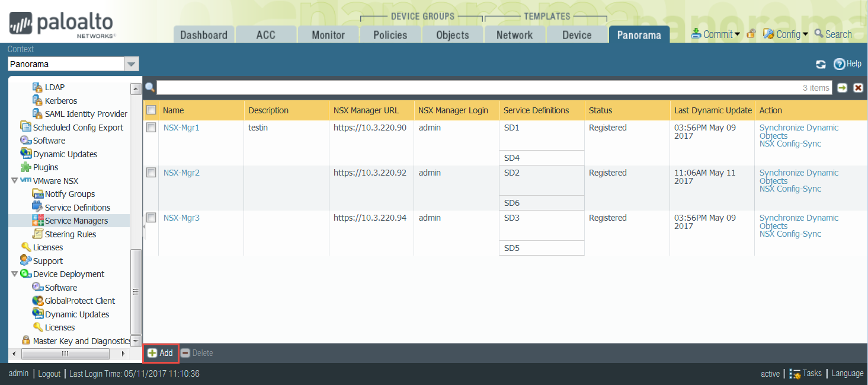Screen dimensions: 868x385
Task: Click the green arrow apply-filter icon
Action: pyautogui.click(x=842, y=88)
